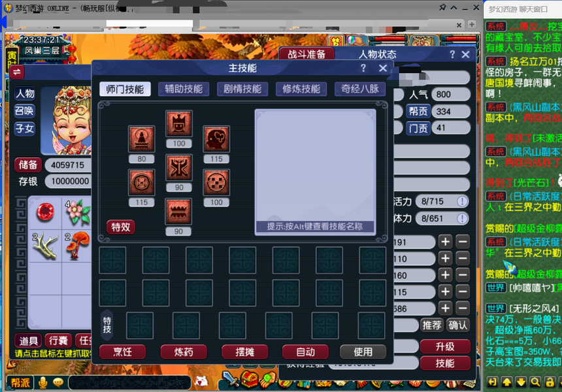This screenshot has width=562, height=392.
Task: Click the 特技 label beside bottom slots
Action: pos(107,325)
